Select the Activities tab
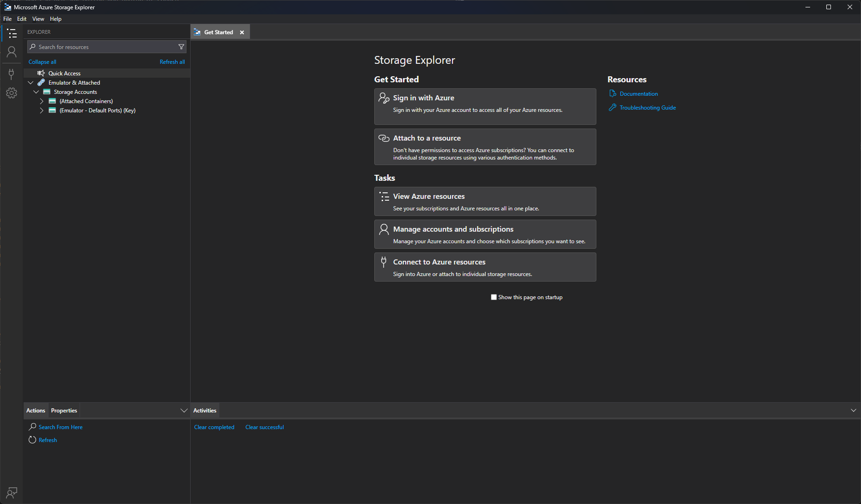 click(x=205, y=411)
